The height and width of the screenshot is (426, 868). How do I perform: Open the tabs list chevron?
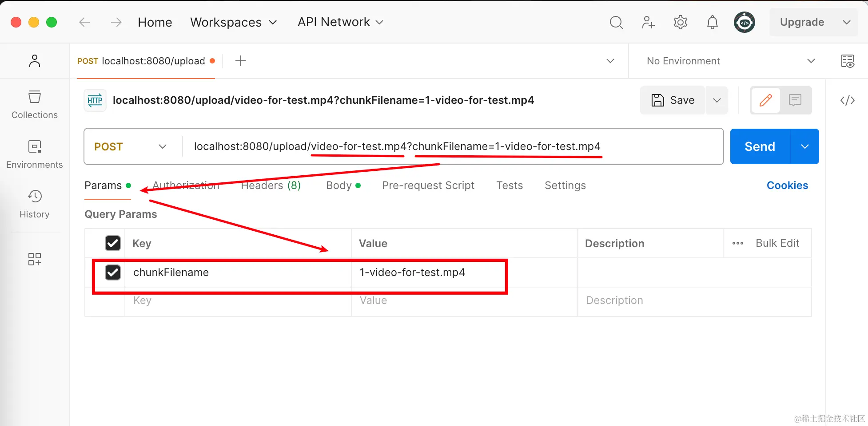(610, 61)
